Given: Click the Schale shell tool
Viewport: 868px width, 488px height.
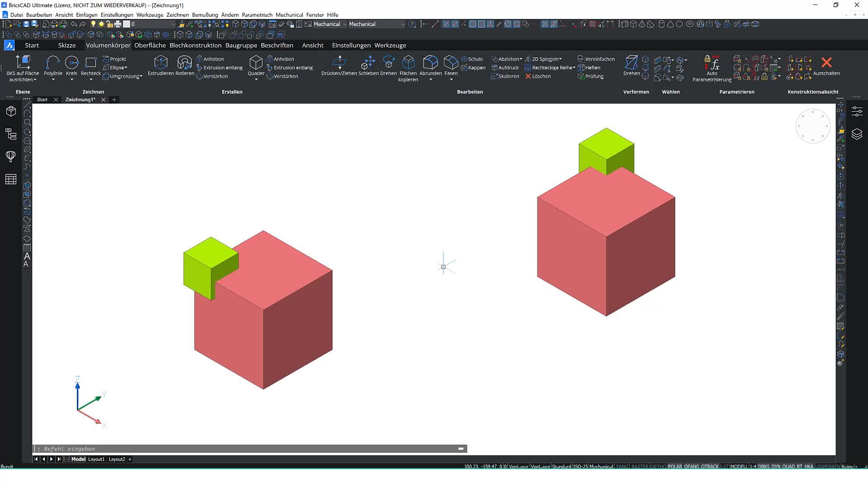Looking at the screenshot, I should pyautogui.click(x=472, y=59).
